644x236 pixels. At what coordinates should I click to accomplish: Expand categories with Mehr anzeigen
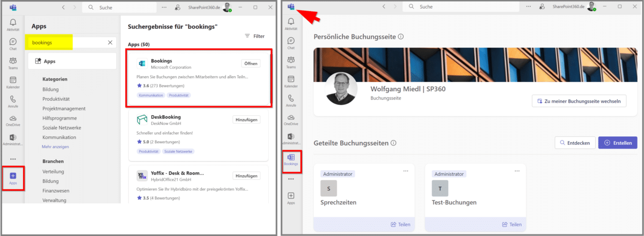pyautogui.click(x=55, y=146)
